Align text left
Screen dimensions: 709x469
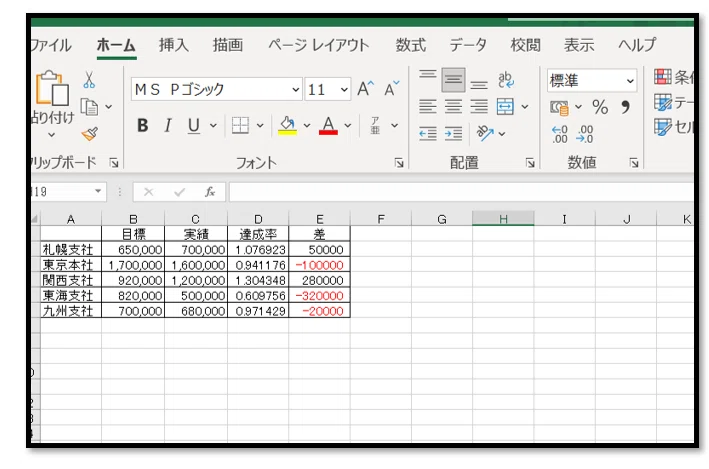[x=427, y=107]
